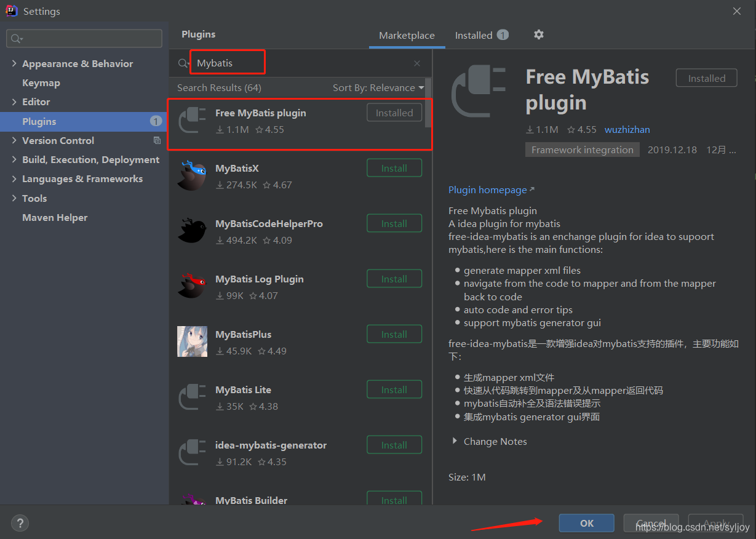Expand Build, Execution, Deployment node

14,159
